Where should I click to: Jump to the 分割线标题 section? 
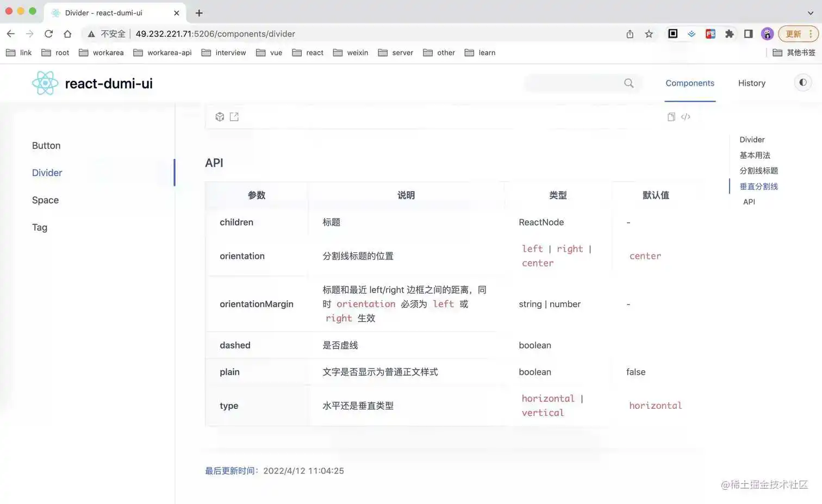(x=759, y=171)
